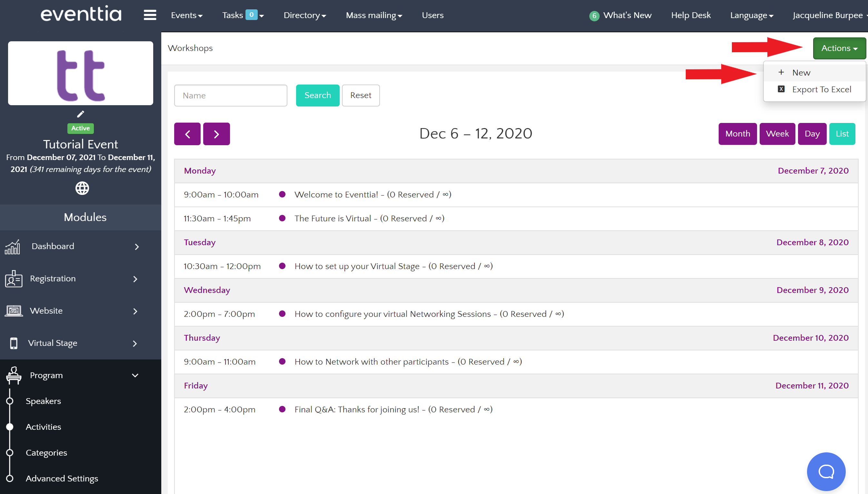The height and width of the screenshot is (494, 868).
Task: Switch to Day view
Action: [x=812, y=134]
